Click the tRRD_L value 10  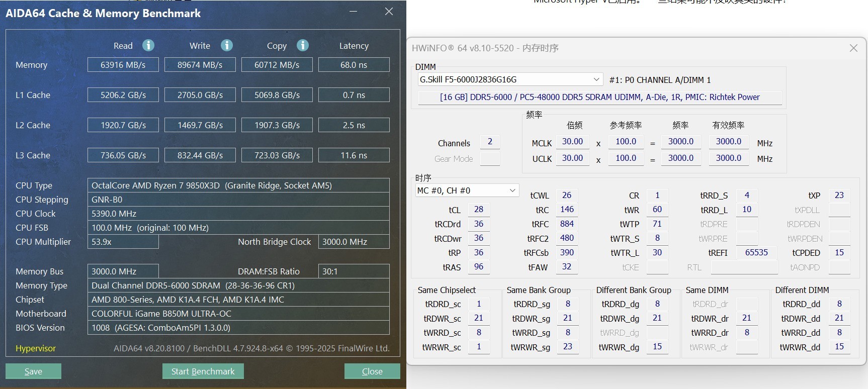(x=747, y=210)
